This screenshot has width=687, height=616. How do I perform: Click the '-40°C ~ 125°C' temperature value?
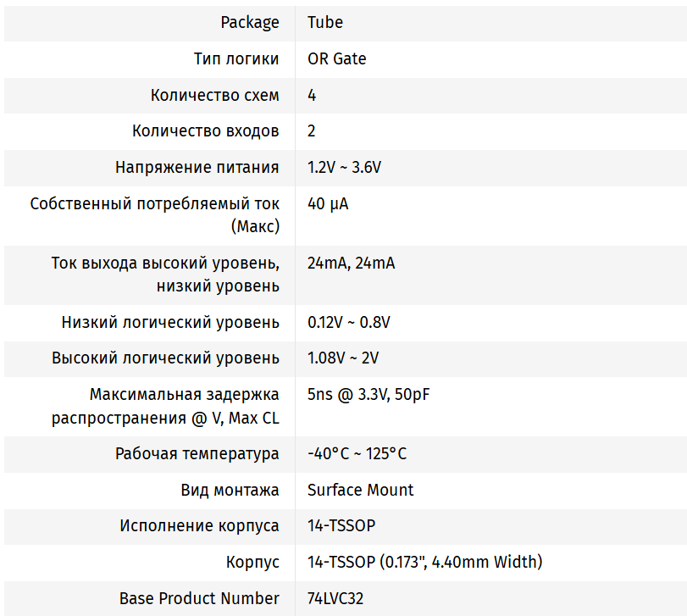[x=357, y=454]
